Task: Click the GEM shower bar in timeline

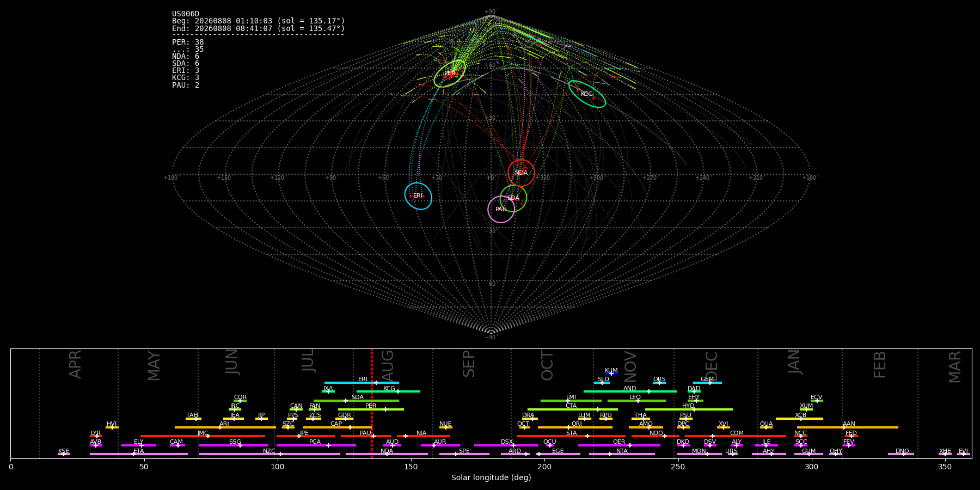Action: [x=707, y=382]
